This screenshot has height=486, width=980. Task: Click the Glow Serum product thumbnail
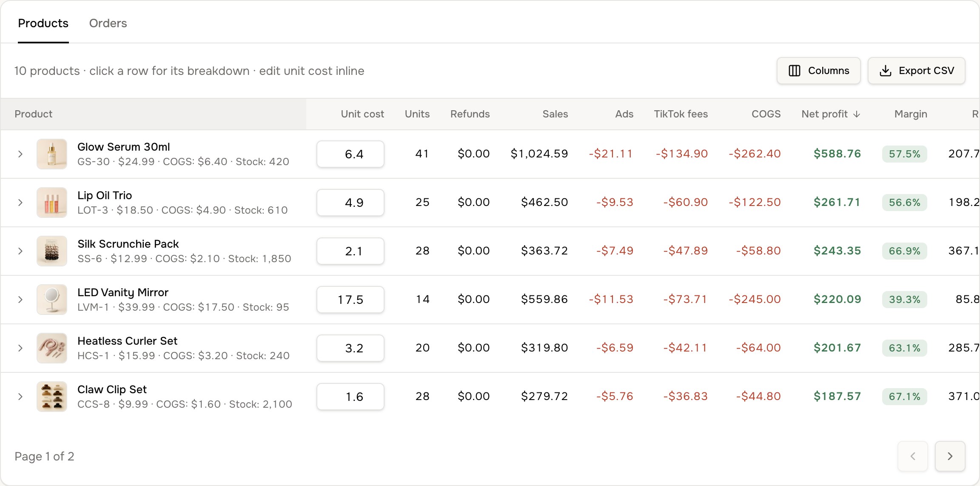click(x=52, y=154)
